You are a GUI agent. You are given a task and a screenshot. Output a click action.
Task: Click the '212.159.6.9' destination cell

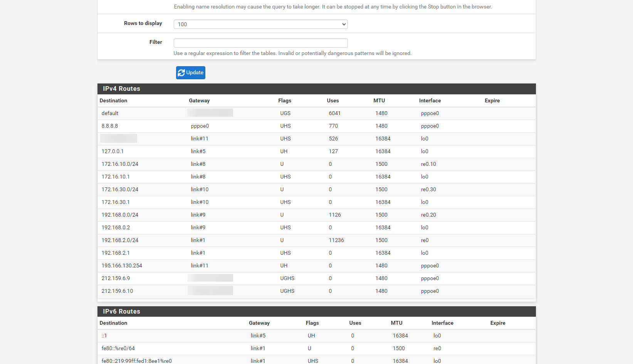[x=116, y=279]
